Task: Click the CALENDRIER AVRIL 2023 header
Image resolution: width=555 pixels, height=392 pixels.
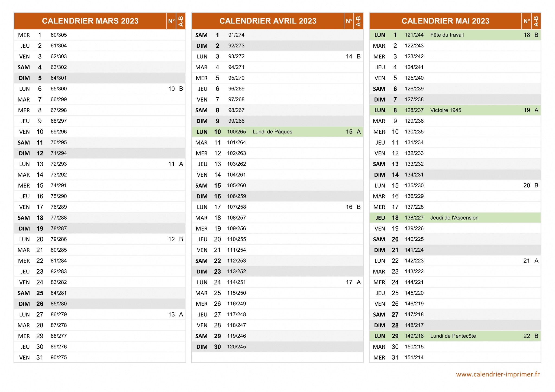Action: [x=268, y=21]
